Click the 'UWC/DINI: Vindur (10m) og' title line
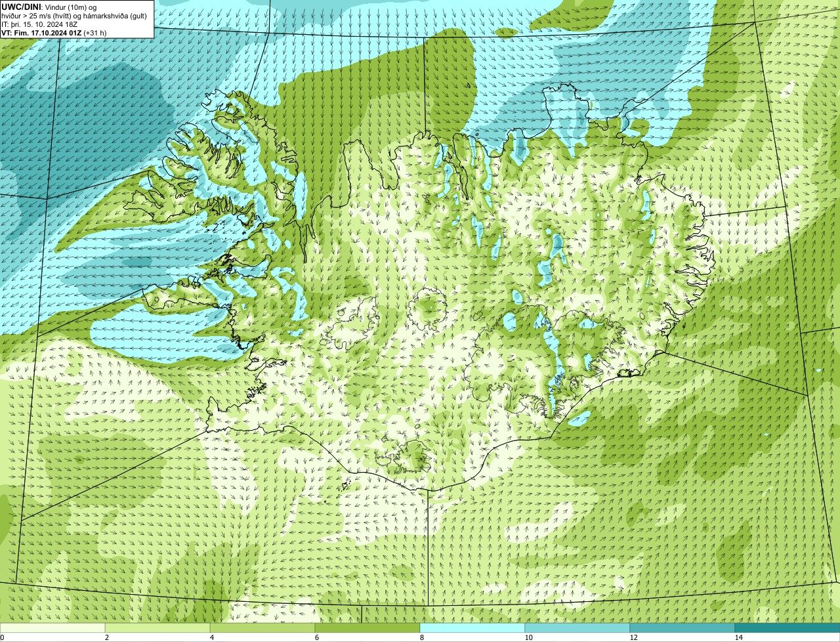This screenshot has height=642, width=840. pos(49,7)
